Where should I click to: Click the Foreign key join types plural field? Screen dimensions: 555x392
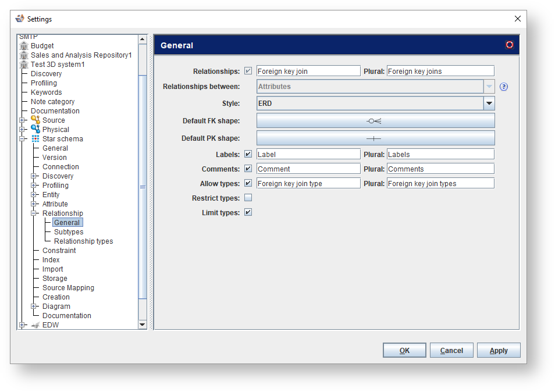pos(440,183)
